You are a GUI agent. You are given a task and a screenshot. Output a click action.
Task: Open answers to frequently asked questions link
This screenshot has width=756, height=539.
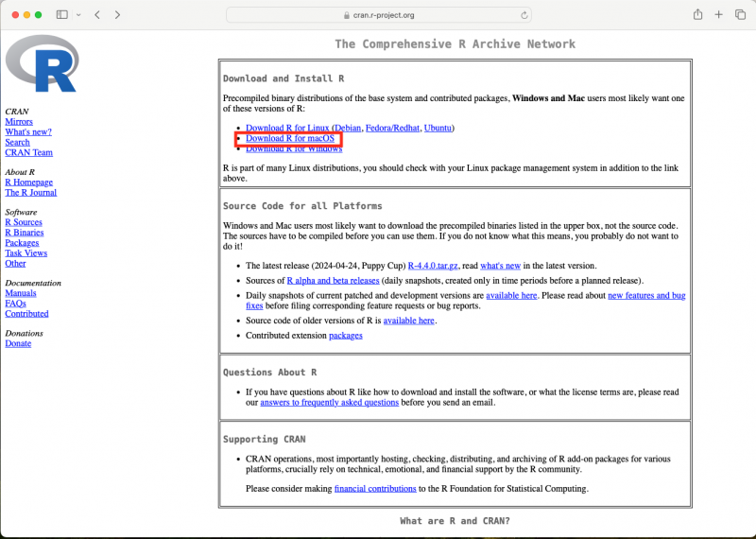[x=329, y=403]
